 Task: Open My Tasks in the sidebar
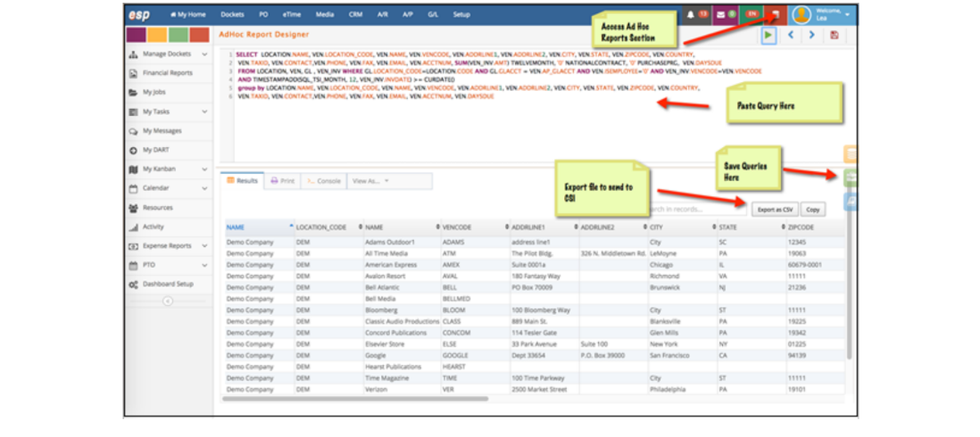click(x=169, y=111)
